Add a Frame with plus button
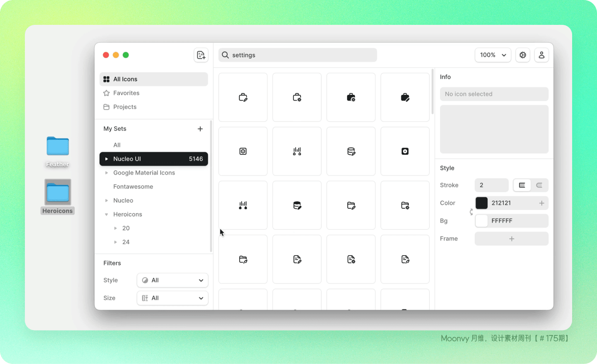597x364 pixels. 512,239
